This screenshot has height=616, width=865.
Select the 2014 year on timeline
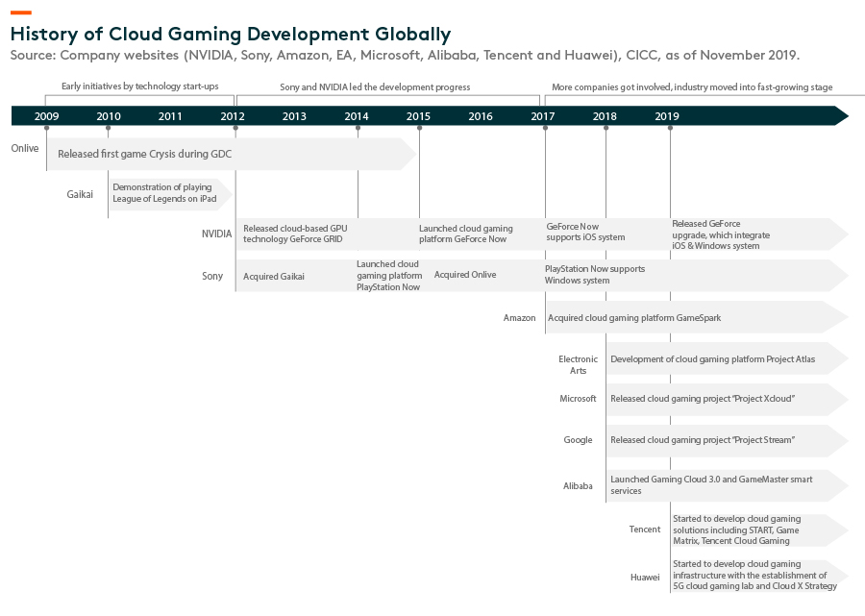pos(357,116)
